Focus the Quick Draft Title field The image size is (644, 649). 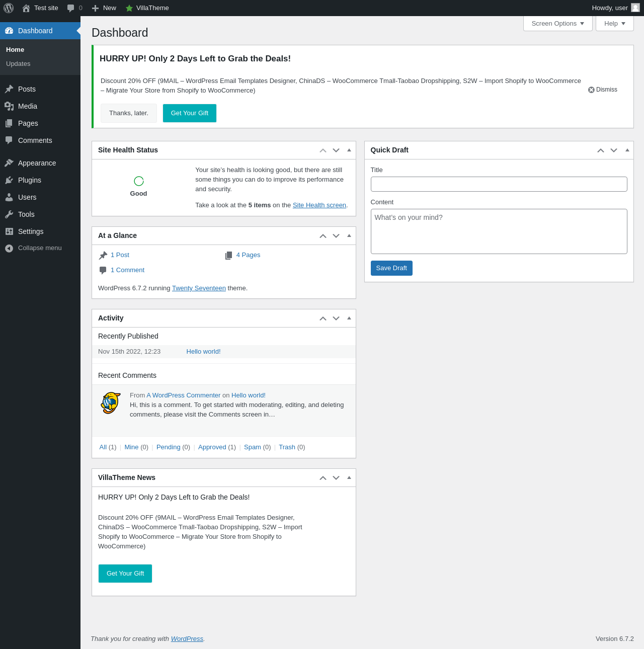click(x=499, y=184)
